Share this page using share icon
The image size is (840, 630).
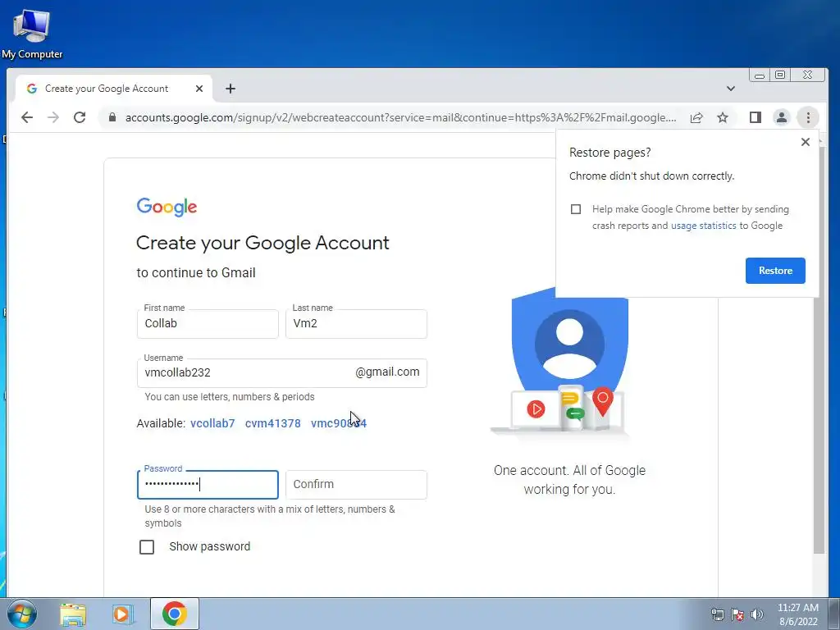point(696,117)
